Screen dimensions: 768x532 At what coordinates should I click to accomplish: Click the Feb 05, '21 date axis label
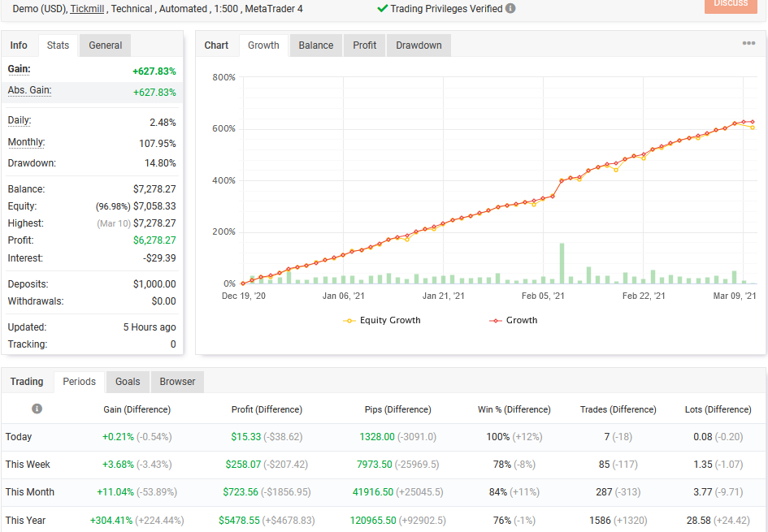543,296
